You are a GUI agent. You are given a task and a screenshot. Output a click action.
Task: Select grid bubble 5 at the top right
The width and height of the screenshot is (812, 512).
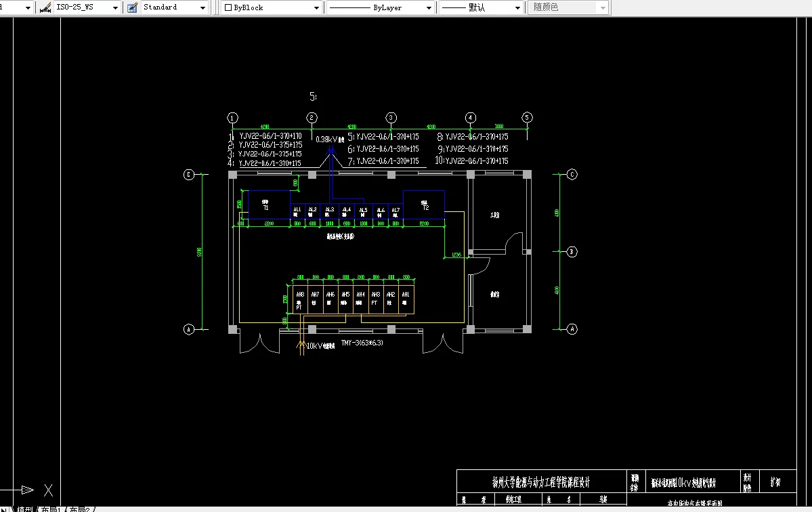527,118
